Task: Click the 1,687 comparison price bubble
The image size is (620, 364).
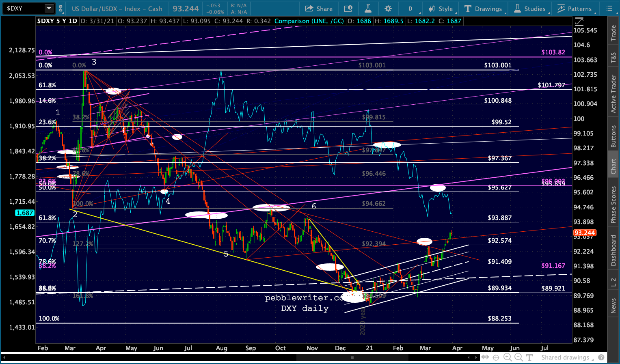Action: pyautogui.click(x=25, y=213)
